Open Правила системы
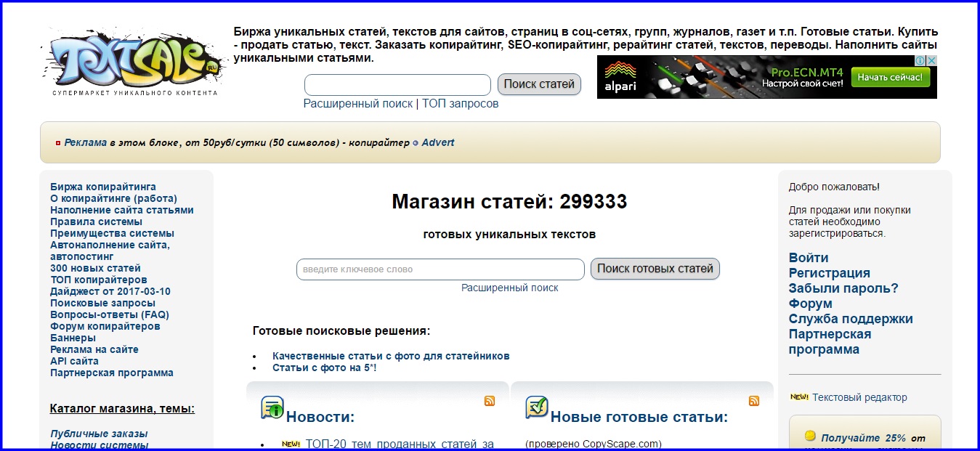The height and width of the screenshot is (451, 980). pyautogui.click(x=97, y=222)
